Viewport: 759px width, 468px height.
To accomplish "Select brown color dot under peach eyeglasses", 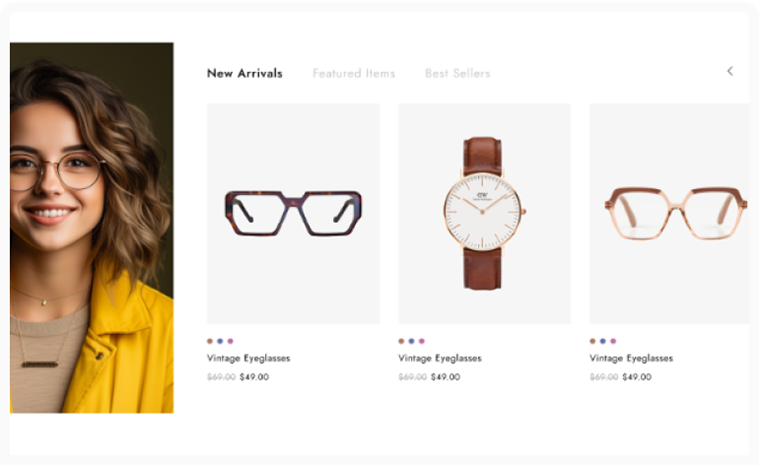I will point(592,341).
